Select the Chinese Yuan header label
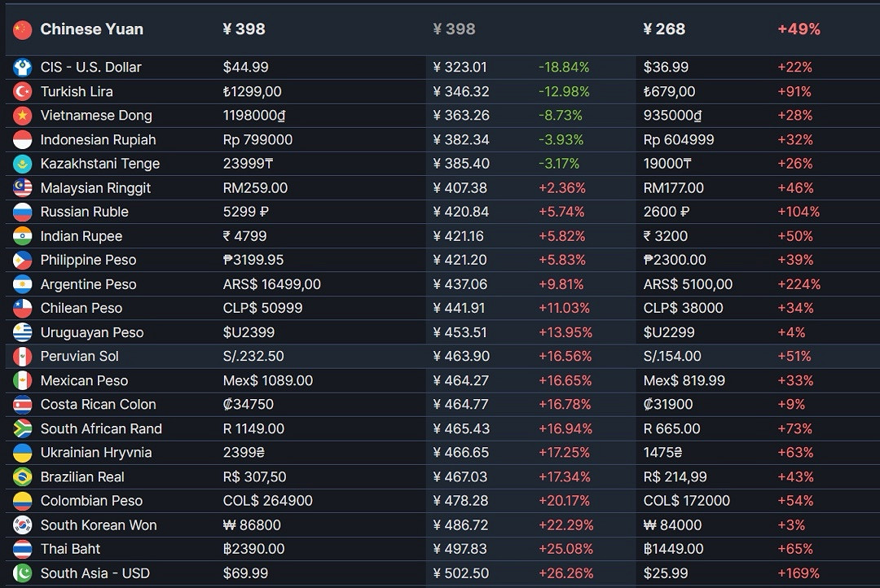 [91, 29]
